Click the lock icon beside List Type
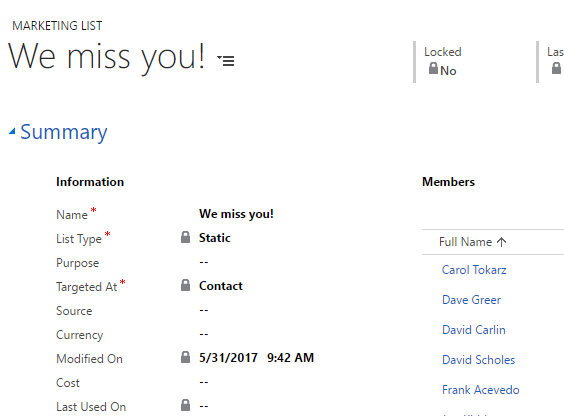The height and width of the screenshot is (416, 564). (185, 237)
